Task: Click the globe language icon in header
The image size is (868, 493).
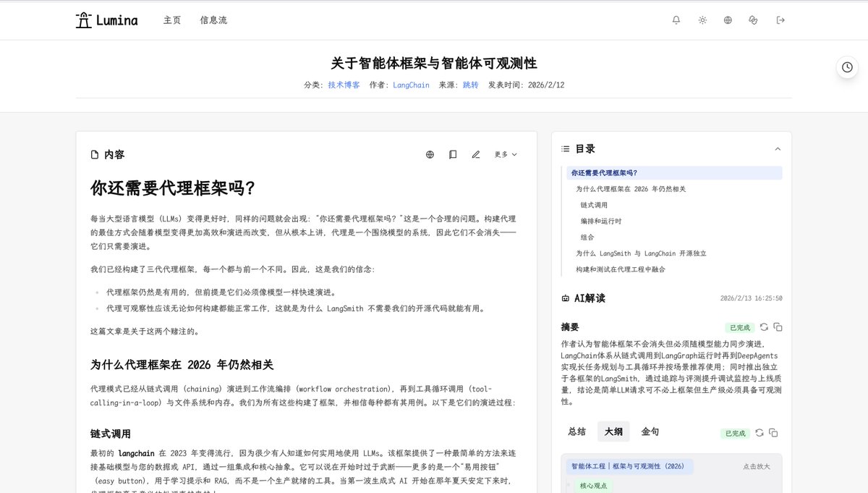Action: point(728,20)
